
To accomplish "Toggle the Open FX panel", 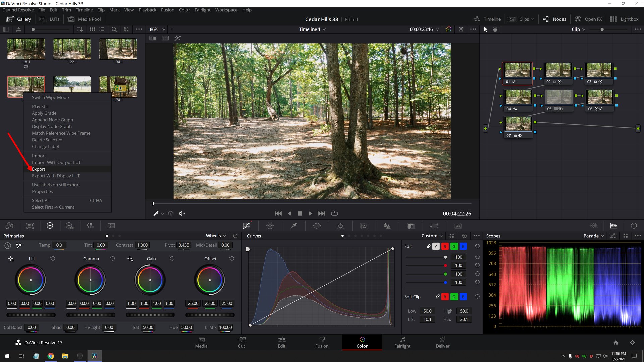I will (x=588, y=19).
